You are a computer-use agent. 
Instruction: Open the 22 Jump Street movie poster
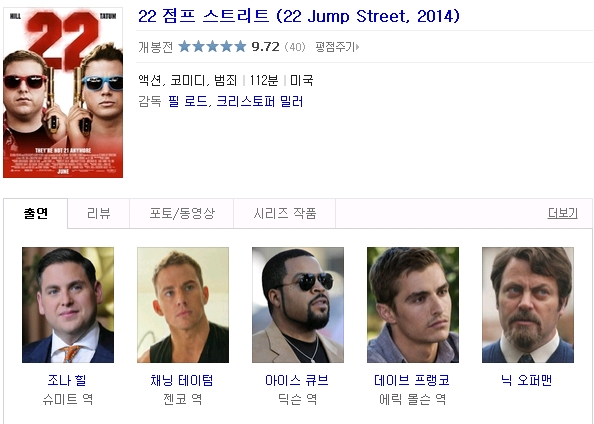click(63, 92)
